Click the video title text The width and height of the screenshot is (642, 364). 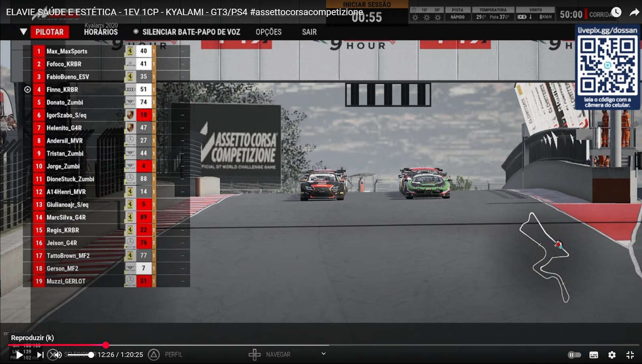pyautogui.click(x=185, y=12)
